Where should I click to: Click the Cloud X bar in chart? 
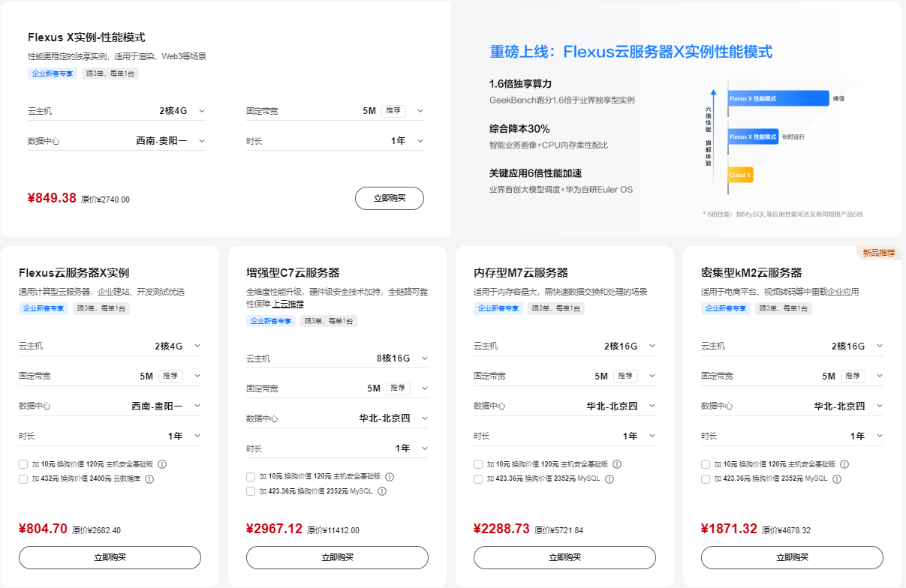[740, 175]
